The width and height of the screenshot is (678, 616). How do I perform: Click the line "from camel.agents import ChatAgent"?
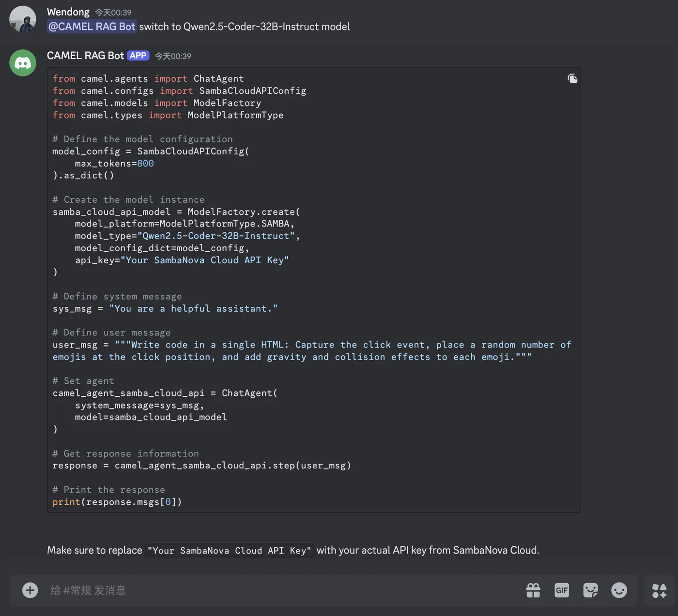tap(148, 78)
